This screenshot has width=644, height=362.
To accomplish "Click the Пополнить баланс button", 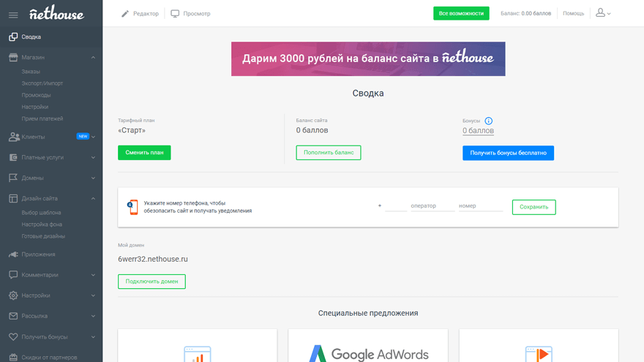I will (x=329, y=153).
